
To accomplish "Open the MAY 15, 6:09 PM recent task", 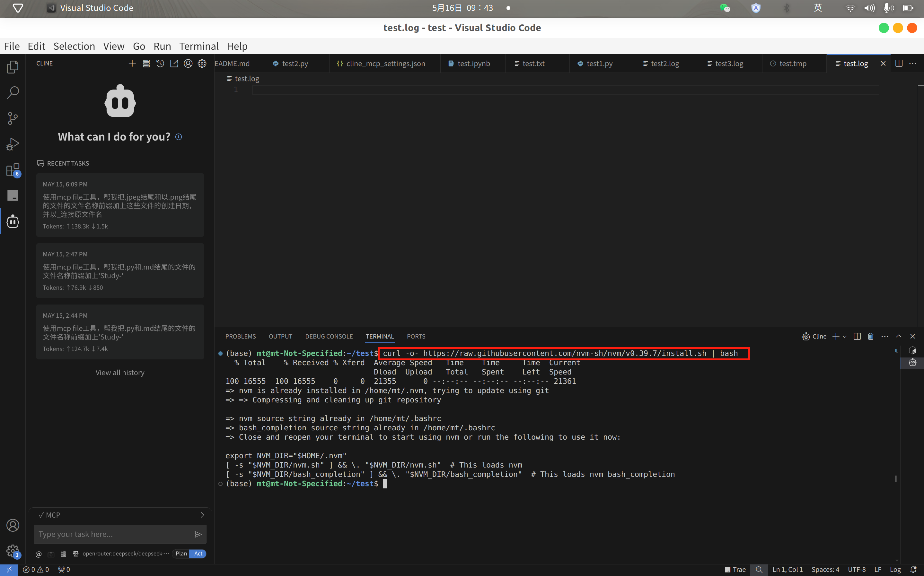I will point(120,205).
